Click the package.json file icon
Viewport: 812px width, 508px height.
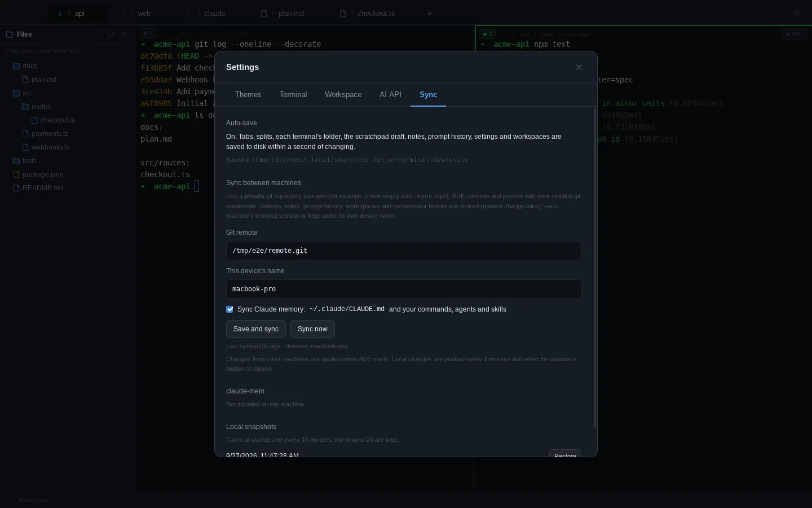[x=17, y=174]
